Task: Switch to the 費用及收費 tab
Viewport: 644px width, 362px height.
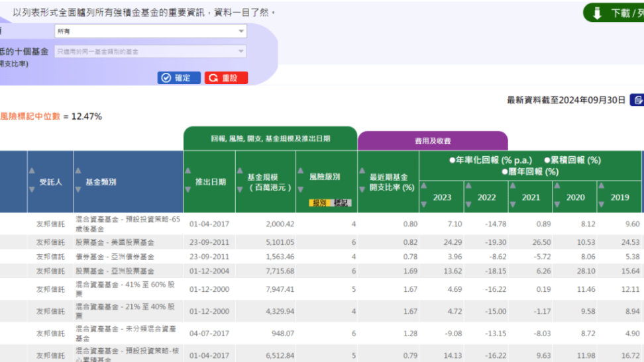Action: 432,141
